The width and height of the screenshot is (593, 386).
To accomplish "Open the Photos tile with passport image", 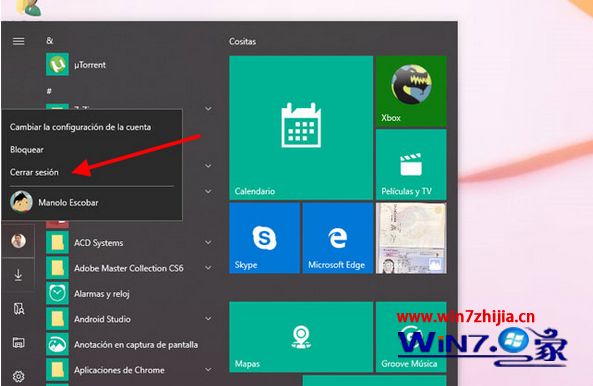I will click(x=411, y=238).
